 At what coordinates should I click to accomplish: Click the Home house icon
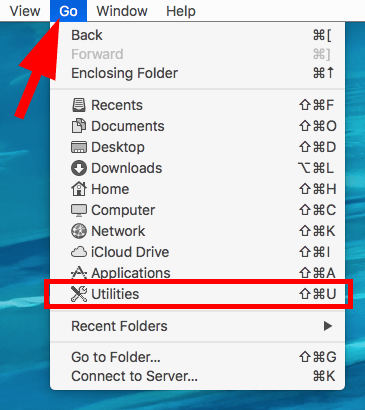click(x=79, y=189)
